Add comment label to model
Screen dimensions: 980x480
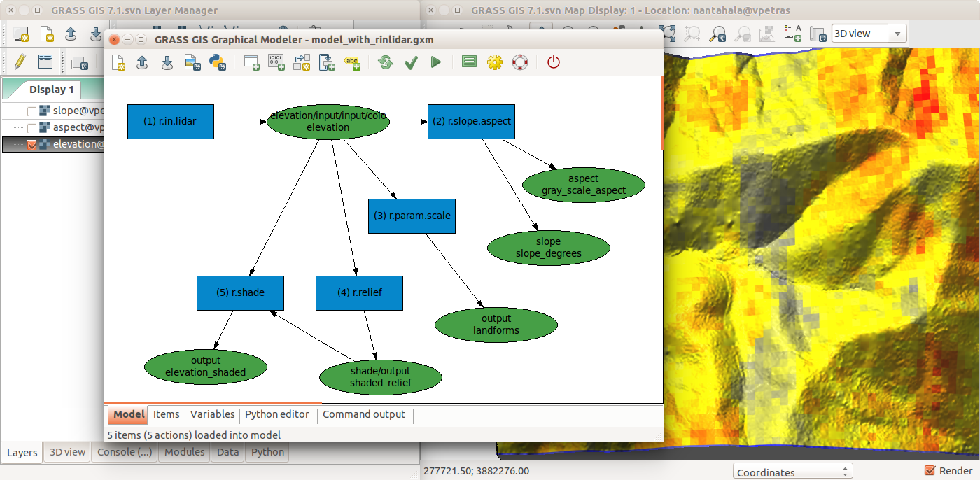[352, 62]
